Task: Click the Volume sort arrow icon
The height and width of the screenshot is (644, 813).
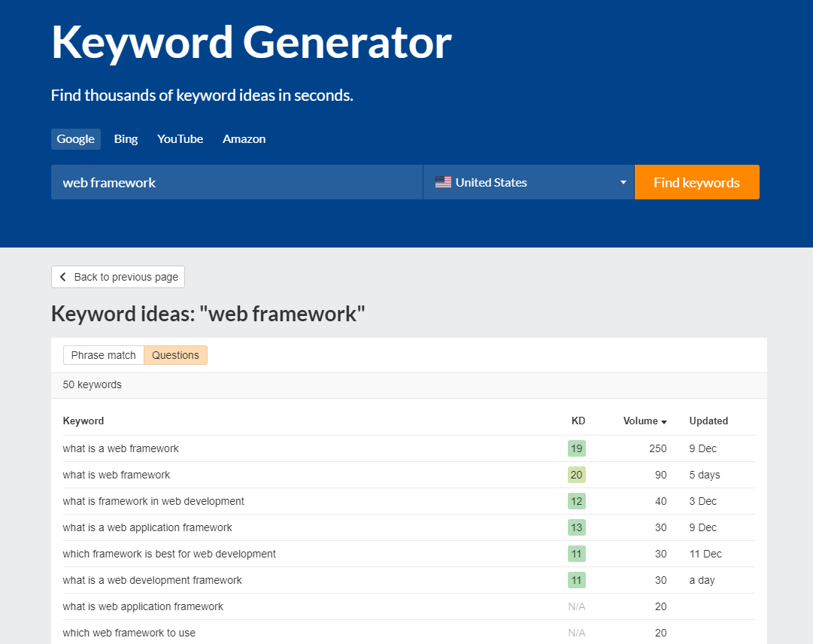Action: click(x=664, y=422)
